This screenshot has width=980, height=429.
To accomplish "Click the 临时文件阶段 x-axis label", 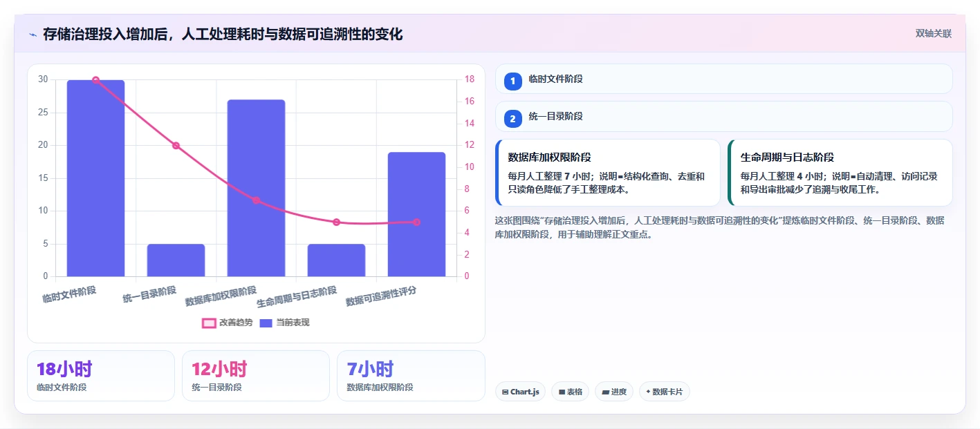I will (x=69, y=294).
